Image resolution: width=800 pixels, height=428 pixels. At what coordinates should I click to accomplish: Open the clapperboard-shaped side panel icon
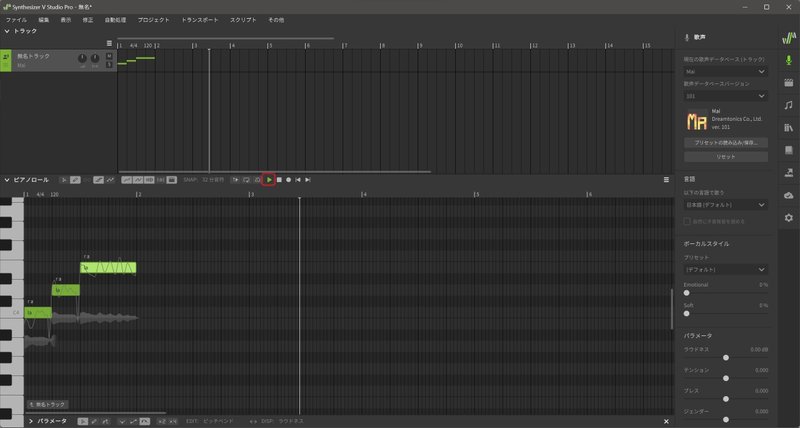pos(789,83)
